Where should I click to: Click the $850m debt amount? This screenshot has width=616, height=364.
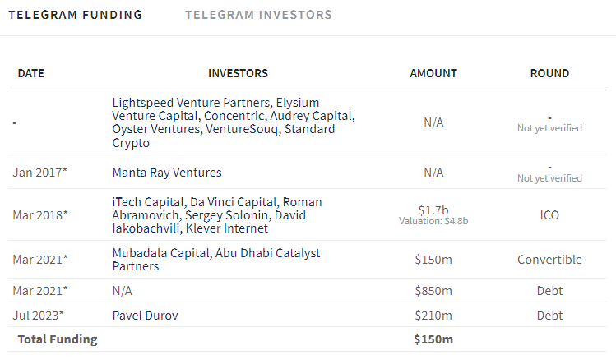pyautogui.click(x=433, y=291)
